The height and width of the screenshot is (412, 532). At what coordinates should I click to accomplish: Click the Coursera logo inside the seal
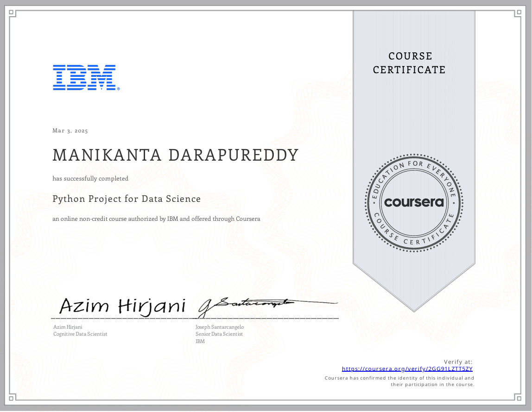point(414,202)
